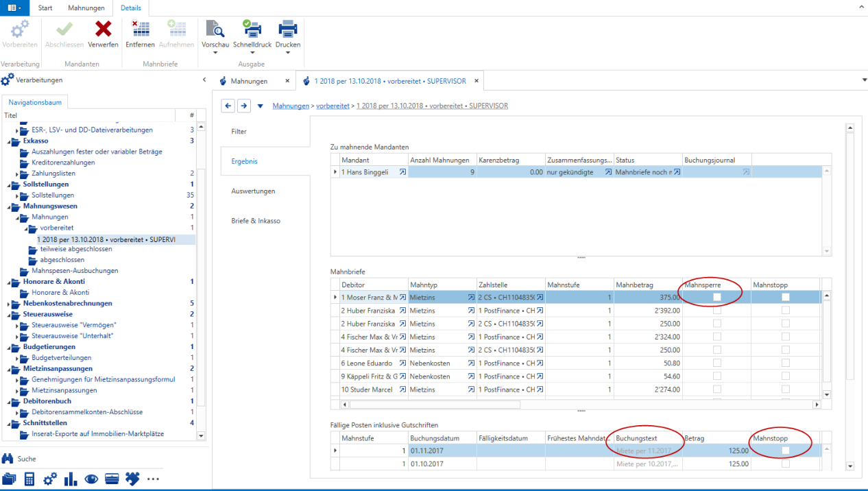This screenshot has width=868, height=491.
Task: Open the Filter side tab
Action: (265, 131)
